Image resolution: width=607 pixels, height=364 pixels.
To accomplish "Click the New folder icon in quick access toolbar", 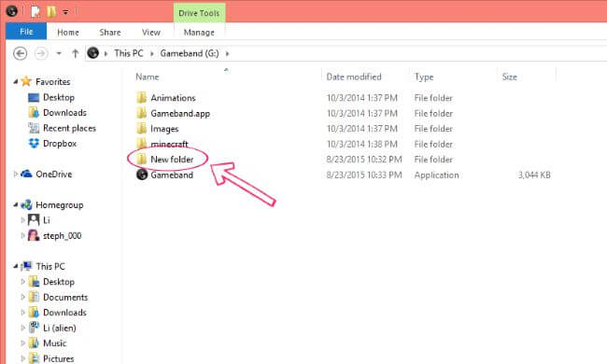I will [51, 11].
